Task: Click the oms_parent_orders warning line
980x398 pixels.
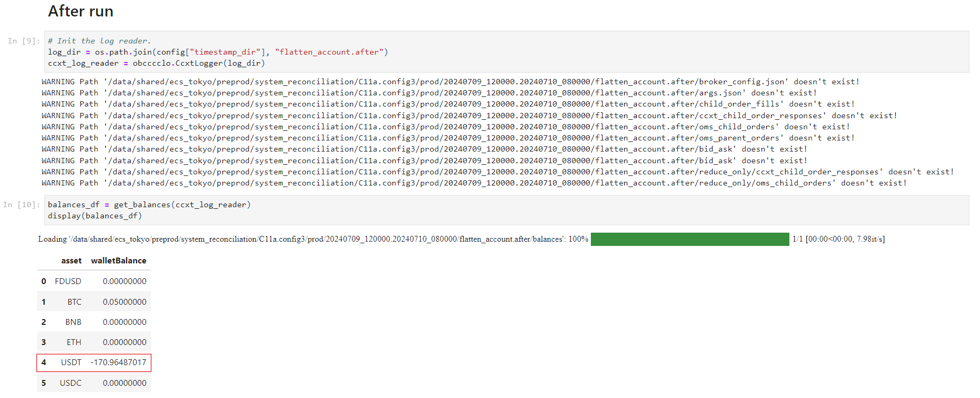Action: (448, 138)
